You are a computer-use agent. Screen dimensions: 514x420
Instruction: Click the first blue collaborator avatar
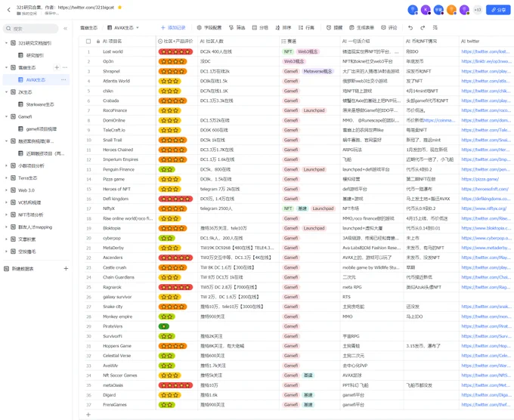pyautogui.click(x=413, y=10)
